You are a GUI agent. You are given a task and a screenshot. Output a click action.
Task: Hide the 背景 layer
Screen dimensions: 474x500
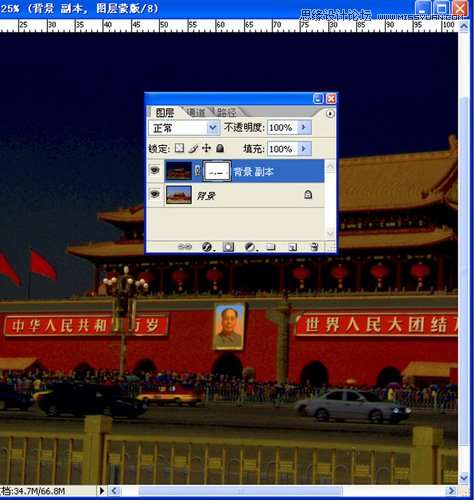coord(155,194)
